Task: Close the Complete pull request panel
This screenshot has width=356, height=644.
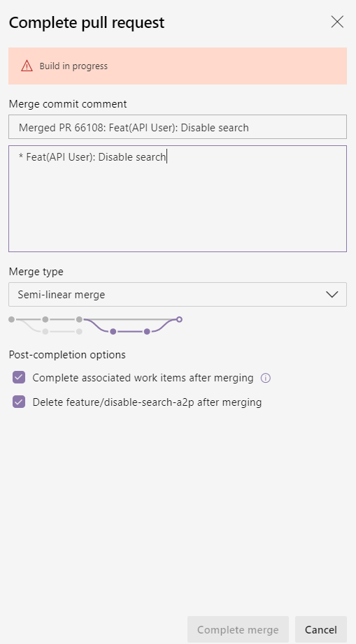Action: point(337,22)
